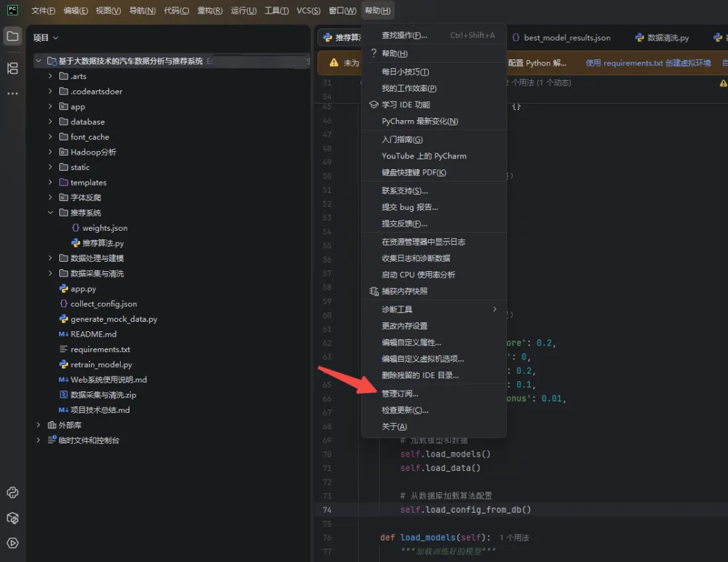Select the 字体反爬 folder
The width and height of the screenshot is (728, 562).
(x=86, y=197)
